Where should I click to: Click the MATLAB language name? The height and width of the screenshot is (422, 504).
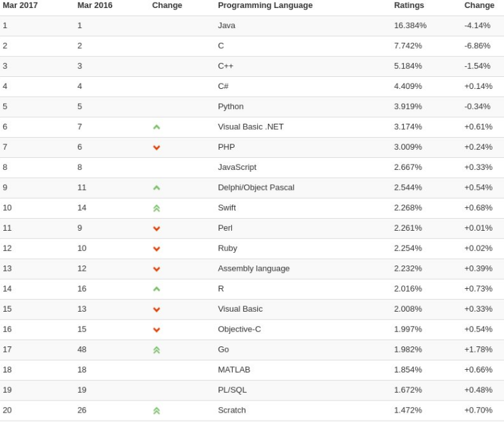pyautogui.click(x=234, y=370)
